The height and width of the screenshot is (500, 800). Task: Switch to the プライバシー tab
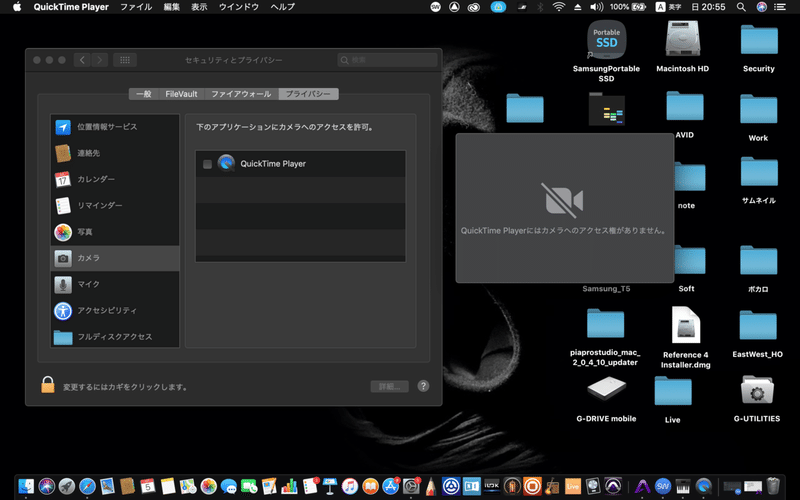point(308,94)
